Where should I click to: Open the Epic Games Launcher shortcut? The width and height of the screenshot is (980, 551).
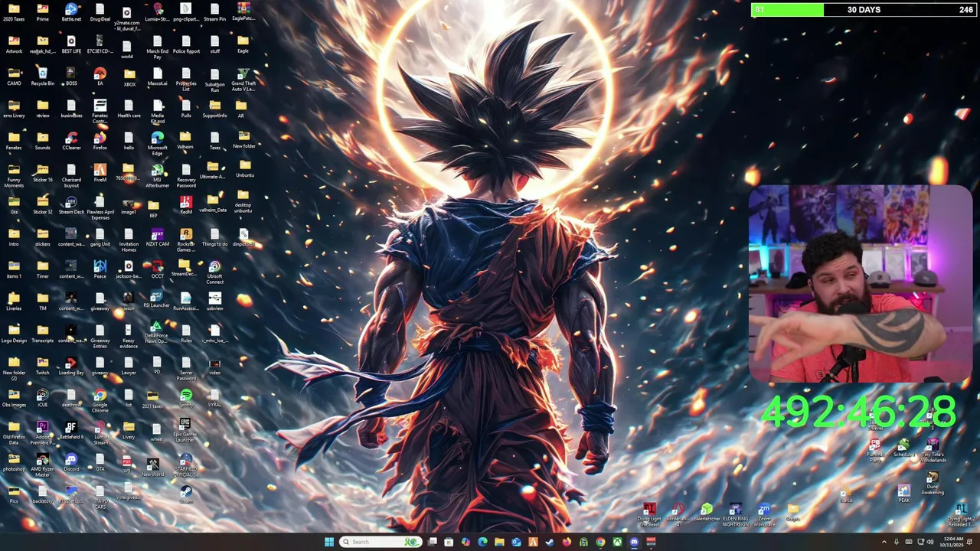coord(186,430)
